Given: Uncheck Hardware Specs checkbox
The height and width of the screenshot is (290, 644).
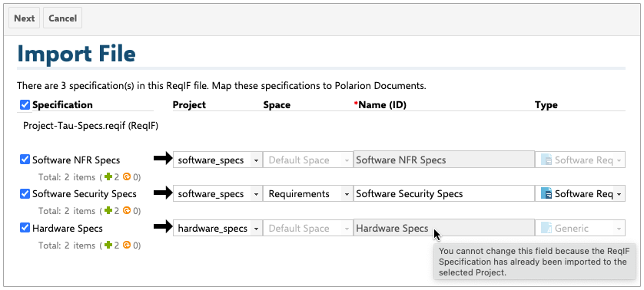Looking at the screenshot, I should click(x=25, y=228).
